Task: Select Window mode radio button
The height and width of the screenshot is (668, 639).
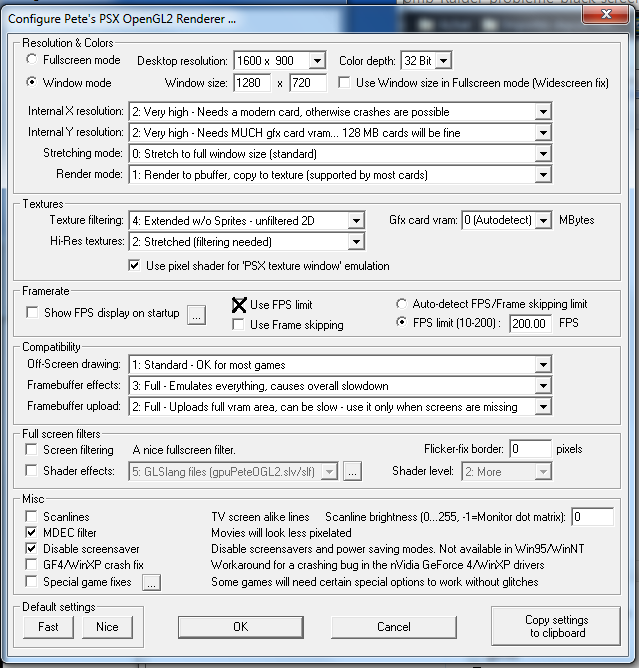Action: pyautogui.click(x=32, y=82)
